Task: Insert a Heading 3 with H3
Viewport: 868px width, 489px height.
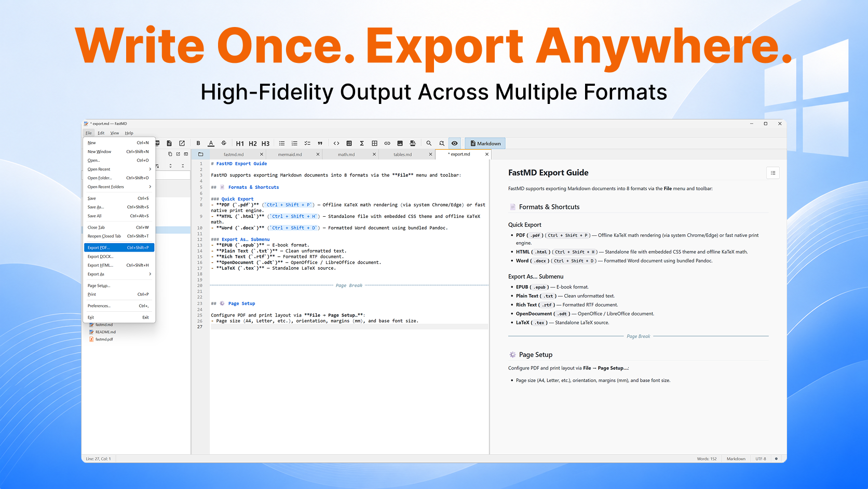Action: pos(265,143)
